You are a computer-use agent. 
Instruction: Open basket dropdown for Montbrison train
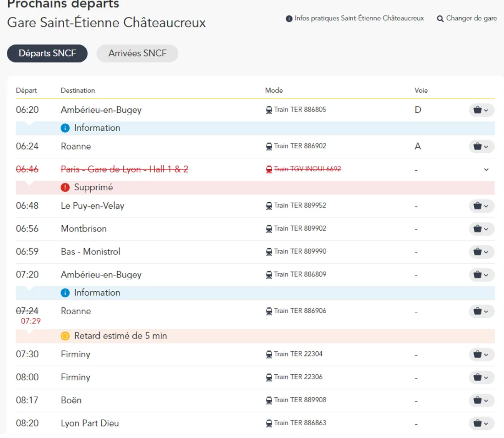481,229
